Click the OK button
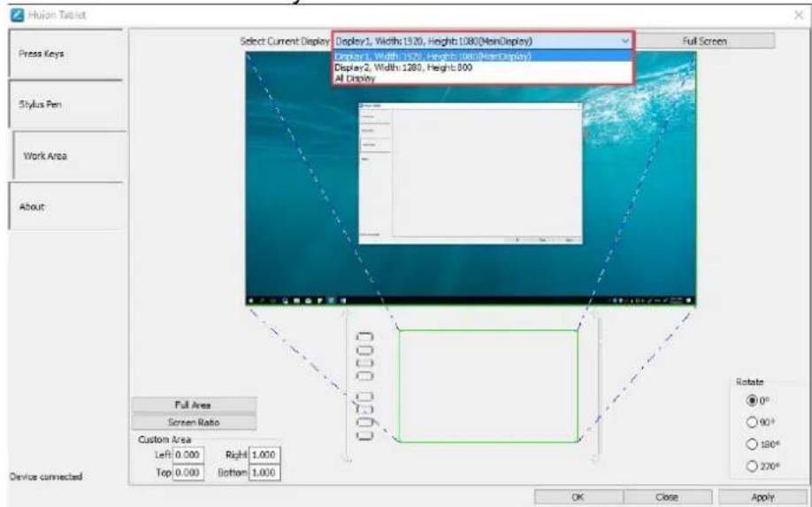The image size is (812, 507). [578, 496]
